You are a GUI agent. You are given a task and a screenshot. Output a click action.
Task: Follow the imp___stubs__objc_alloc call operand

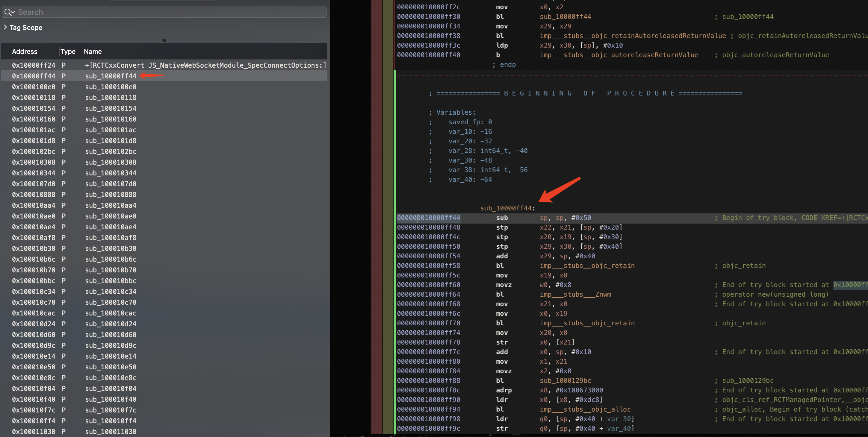click(x=585, y=409)
